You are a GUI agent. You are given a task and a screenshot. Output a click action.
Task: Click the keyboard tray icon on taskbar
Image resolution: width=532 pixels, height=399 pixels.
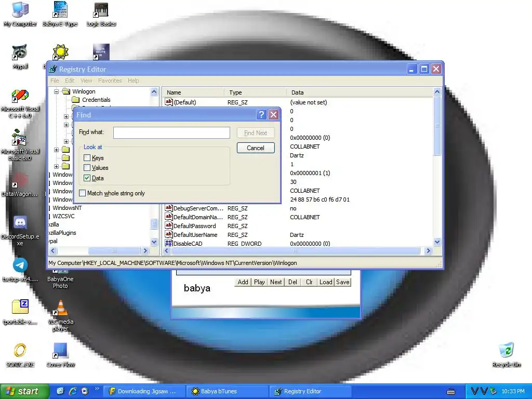451,392
